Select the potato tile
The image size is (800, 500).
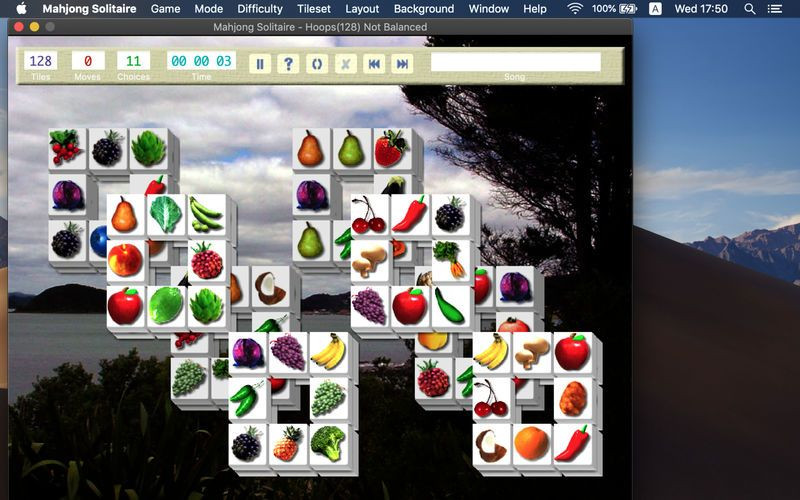point(573,398)
